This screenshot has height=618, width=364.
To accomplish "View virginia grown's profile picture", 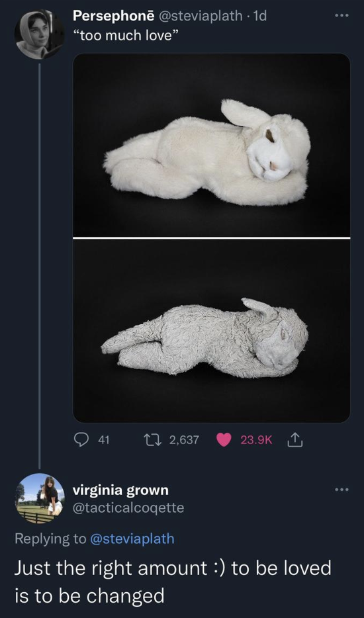I will point(40,498).
